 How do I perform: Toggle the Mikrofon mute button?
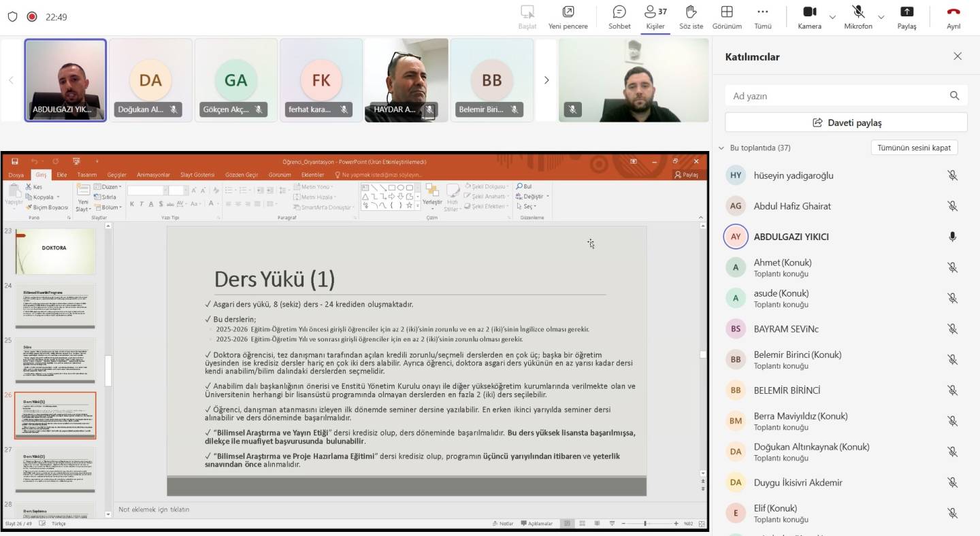pyautogui.click(x=858, y=12)
